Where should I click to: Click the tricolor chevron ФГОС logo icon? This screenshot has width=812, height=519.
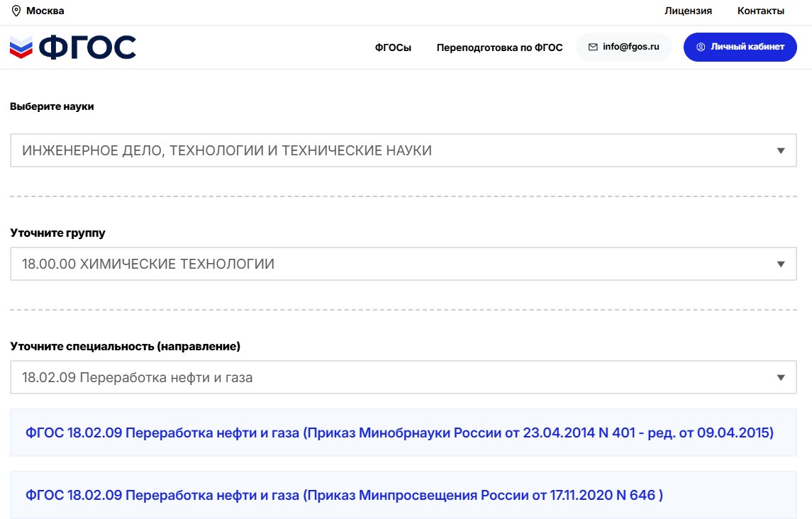pos(21,48)
